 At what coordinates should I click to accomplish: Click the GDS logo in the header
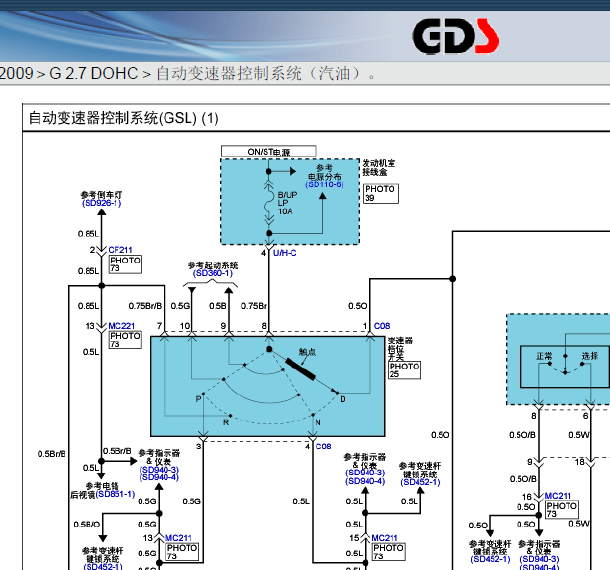[x=456, y=36]
